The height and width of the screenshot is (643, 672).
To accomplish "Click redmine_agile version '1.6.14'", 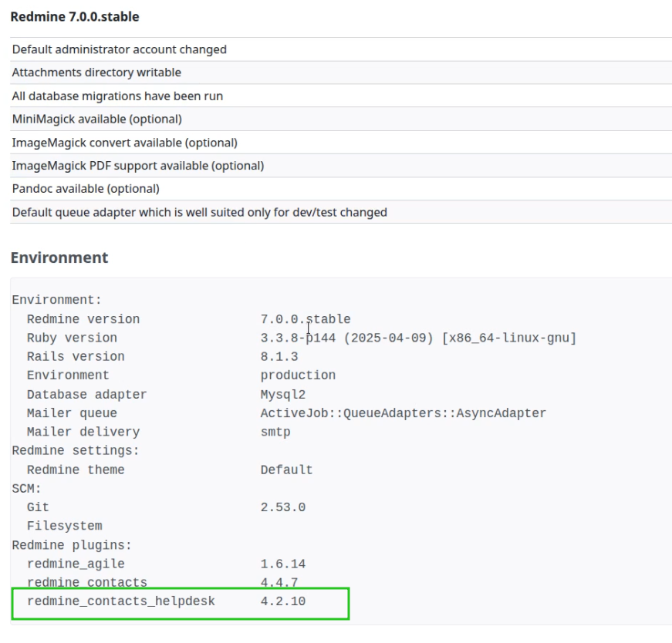I will [283, 564].
